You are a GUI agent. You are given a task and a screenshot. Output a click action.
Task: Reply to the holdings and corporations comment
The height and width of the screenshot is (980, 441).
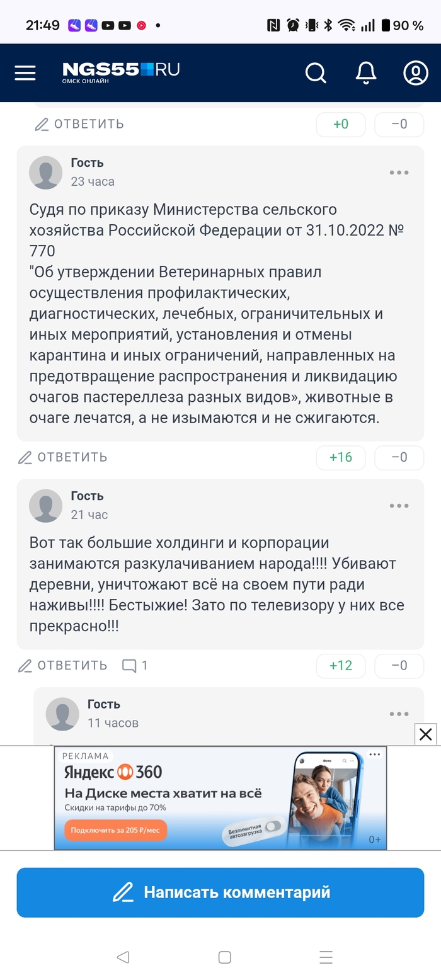pos(63,666)
